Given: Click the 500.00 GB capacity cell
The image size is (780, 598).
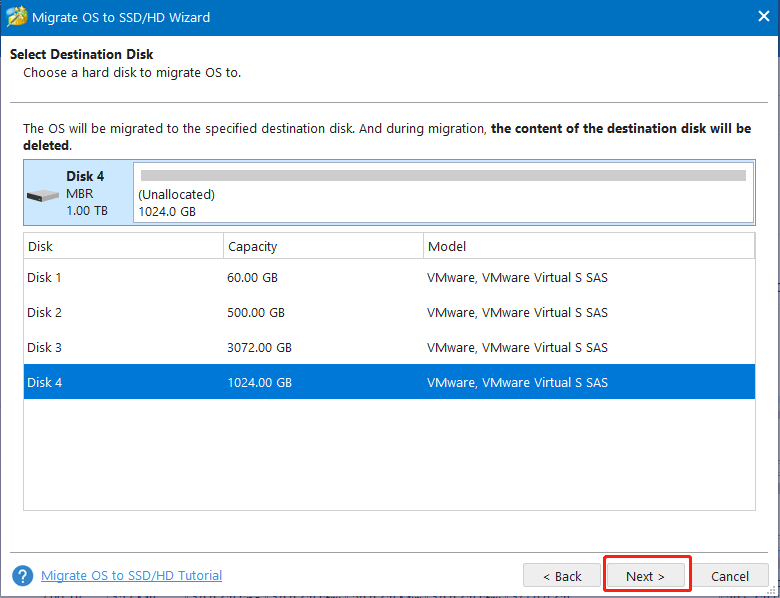Looking at the screenshot, I should point(256,313).
